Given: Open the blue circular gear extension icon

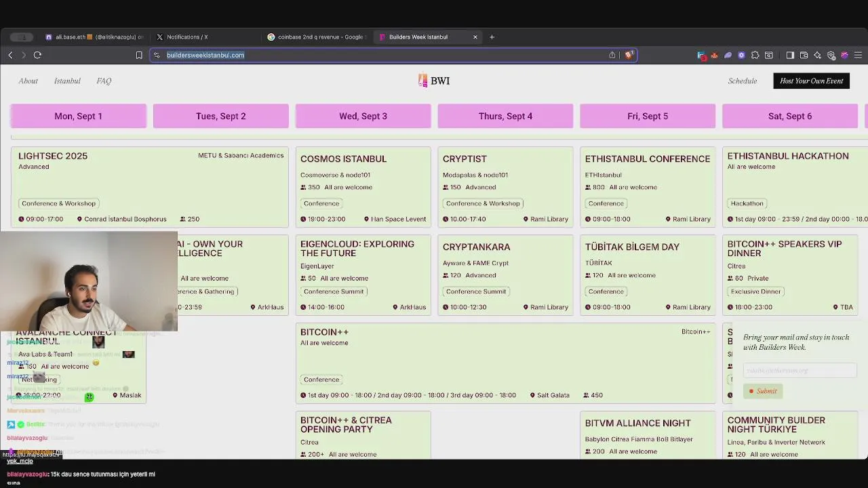Looking at the screenshot, I should pyautogui.click(x=741, y=55).
